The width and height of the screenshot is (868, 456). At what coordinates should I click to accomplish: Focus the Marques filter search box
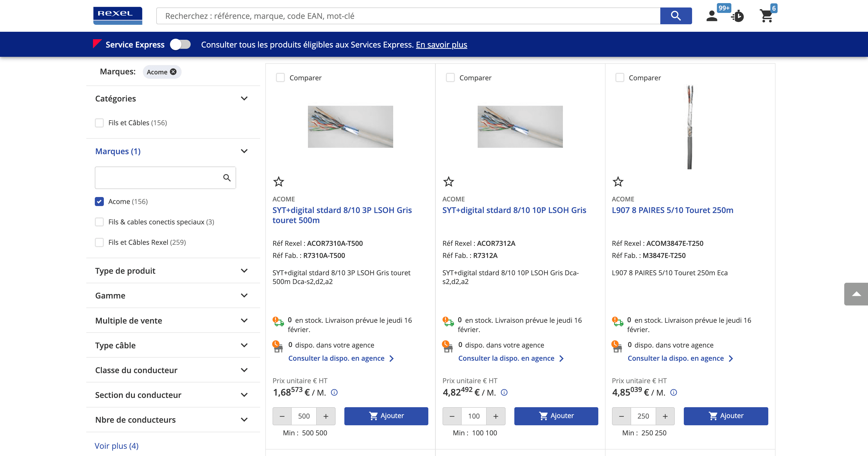165,177
